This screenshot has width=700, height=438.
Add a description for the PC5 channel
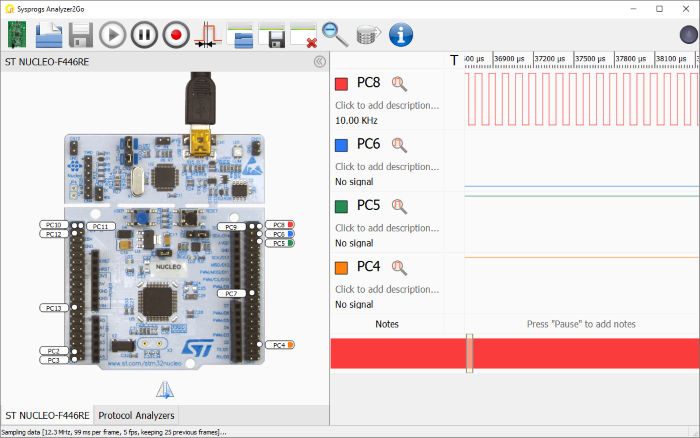pos(387,228)
